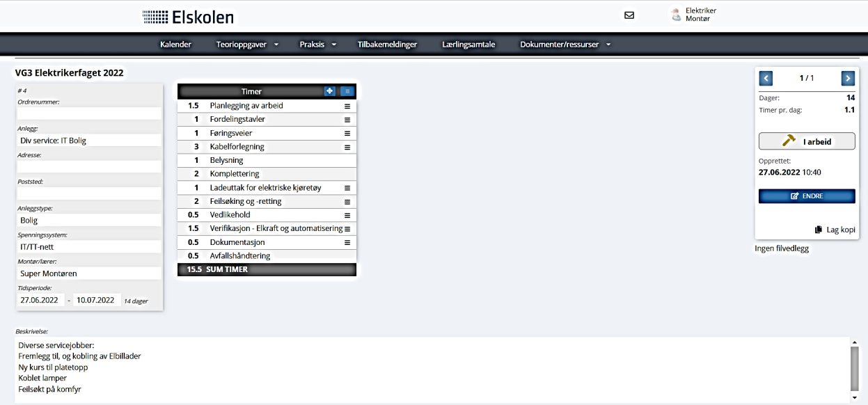Click the Lag kopi link
Screen dimensions: 868x405
(835, 230)
